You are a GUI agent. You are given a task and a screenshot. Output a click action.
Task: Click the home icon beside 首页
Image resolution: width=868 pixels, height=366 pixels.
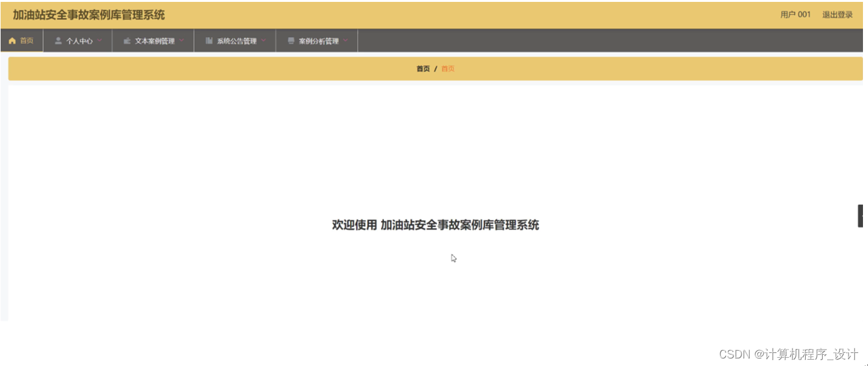point(12,41)
